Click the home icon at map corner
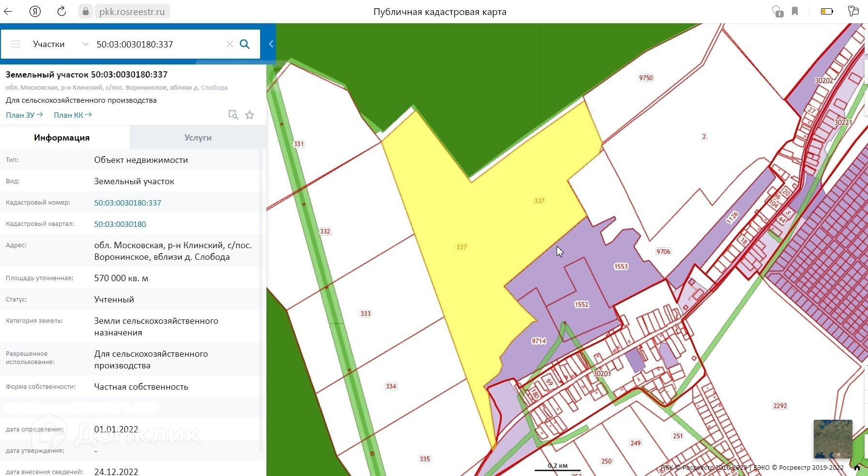The height and width of the screenshot is (476, 868). 857,467
